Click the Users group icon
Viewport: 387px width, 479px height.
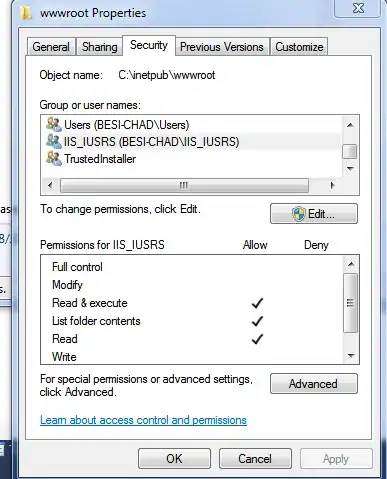(x=54, y=124)
